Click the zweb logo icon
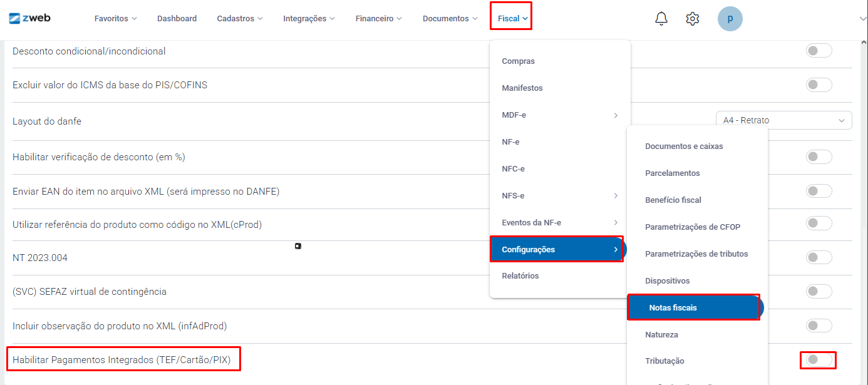The height and width of the screenshot is (385, 868). pos(15,18)
